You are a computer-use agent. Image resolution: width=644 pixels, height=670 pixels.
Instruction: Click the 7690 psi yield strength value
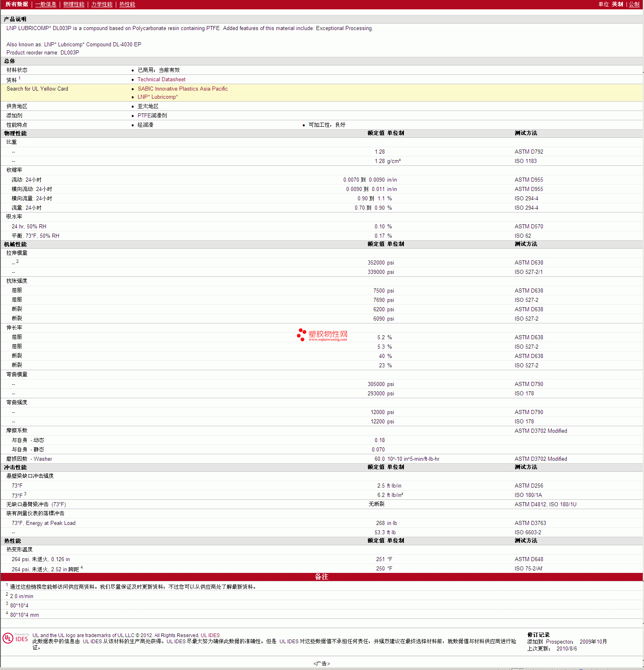coord(384,300)
